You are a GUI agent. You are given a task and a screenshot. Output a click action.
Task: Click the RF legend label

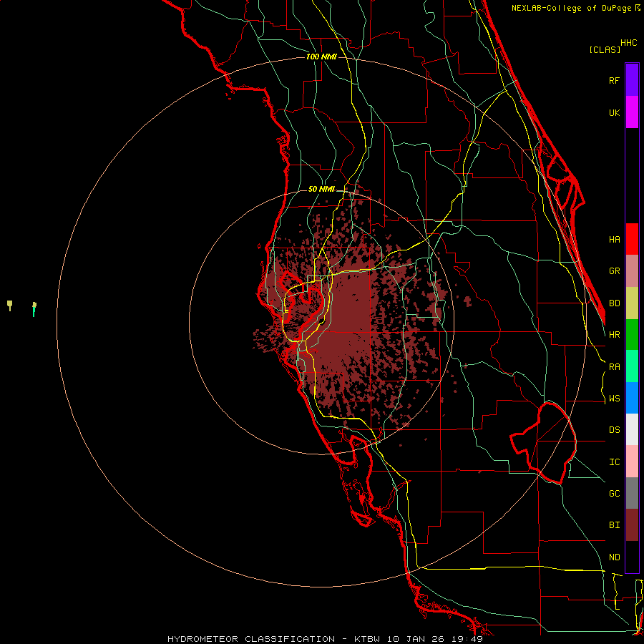(614, 80)
